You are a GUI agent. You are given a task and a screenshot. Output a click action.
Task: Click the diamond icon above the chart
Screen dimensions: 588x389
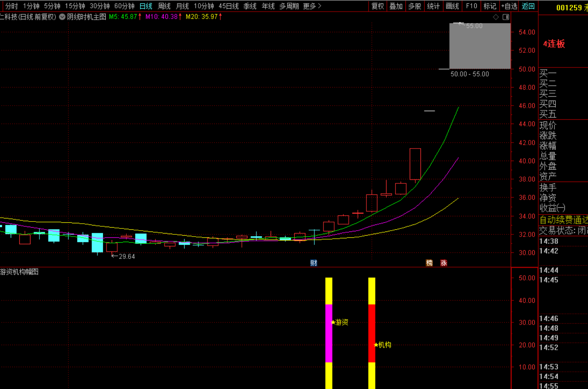496,17
